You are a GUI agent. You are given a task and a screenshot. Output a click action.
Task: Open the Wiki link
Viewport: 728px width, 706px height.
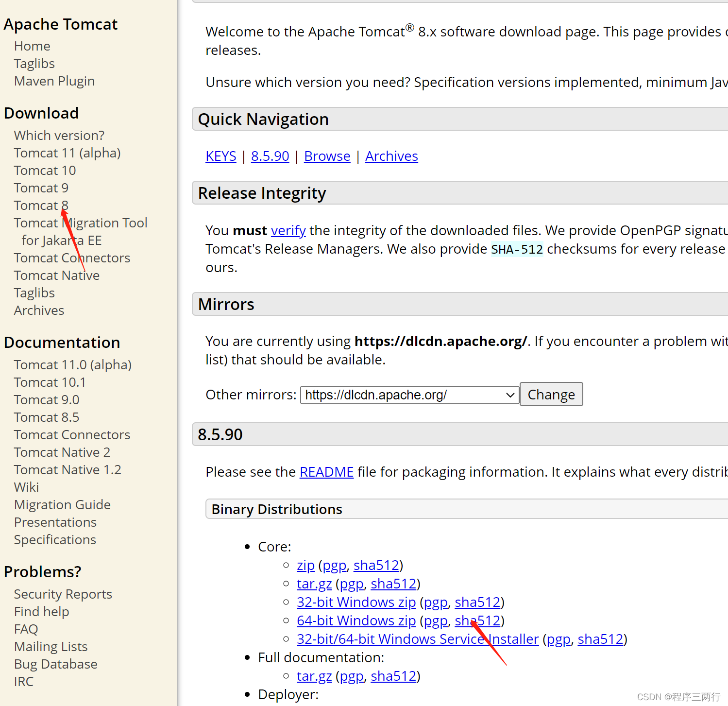pos(26,487)
